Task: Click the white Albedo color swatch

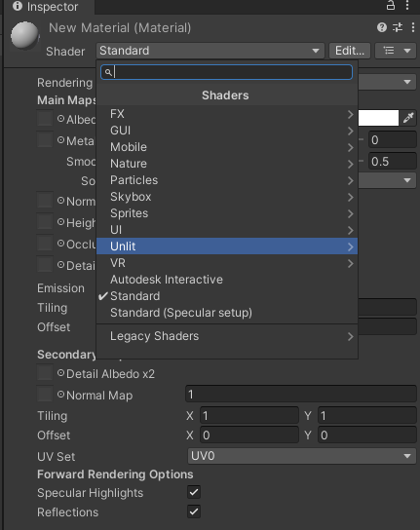Action: (x=378, y=118)
